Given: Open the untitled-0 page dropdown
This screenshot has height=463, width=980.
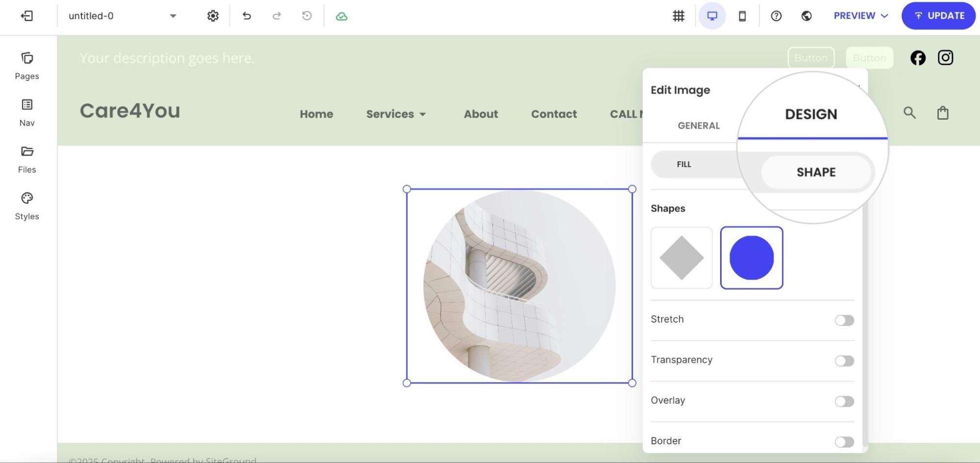Looking at the screenshot, I should [x=123, y=16].
